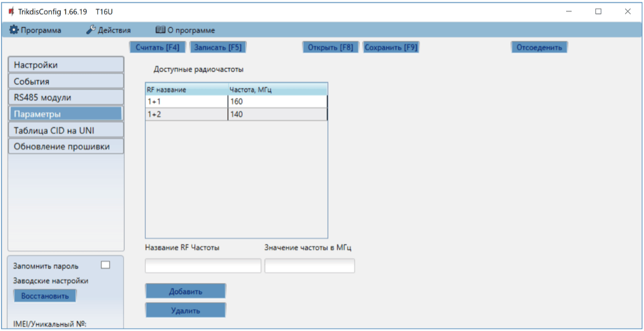Save configuration with Сохранить [F9]
Screen dimensions: 644x331
(391, 47)
